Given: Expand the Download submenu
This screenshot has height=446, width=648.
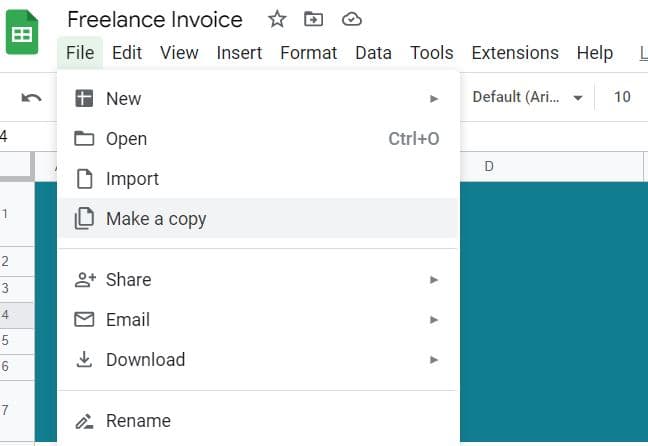Looking at the screenshot, I should 434,360.
